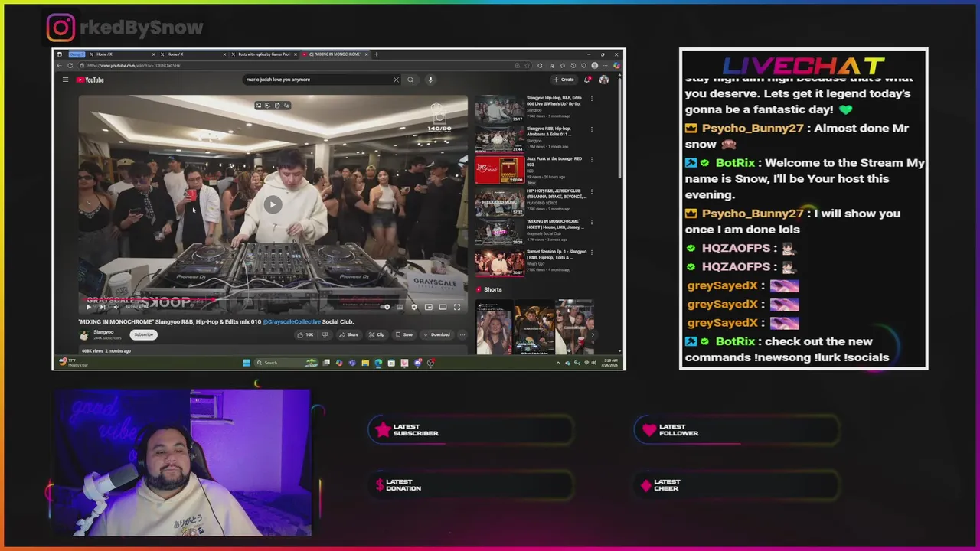
Task: Open suggested 'Sunset Session Ep. 1' video thumbnail
Action: (x=499, y=263)
